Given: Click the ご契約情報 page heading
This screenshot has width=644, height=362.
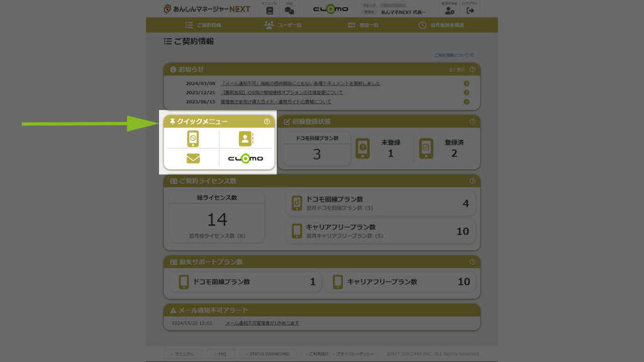Looking at the screenshot, I should coord(189,41).
